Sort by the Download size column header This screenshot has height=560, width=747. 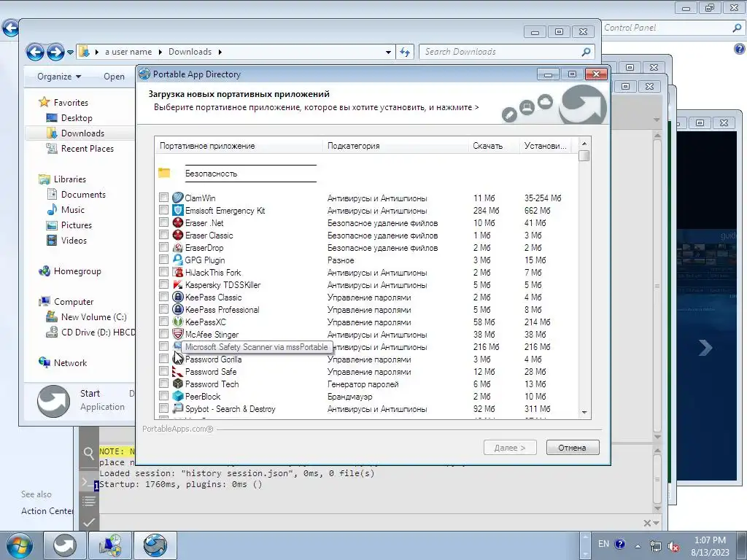tap(494, 146)
